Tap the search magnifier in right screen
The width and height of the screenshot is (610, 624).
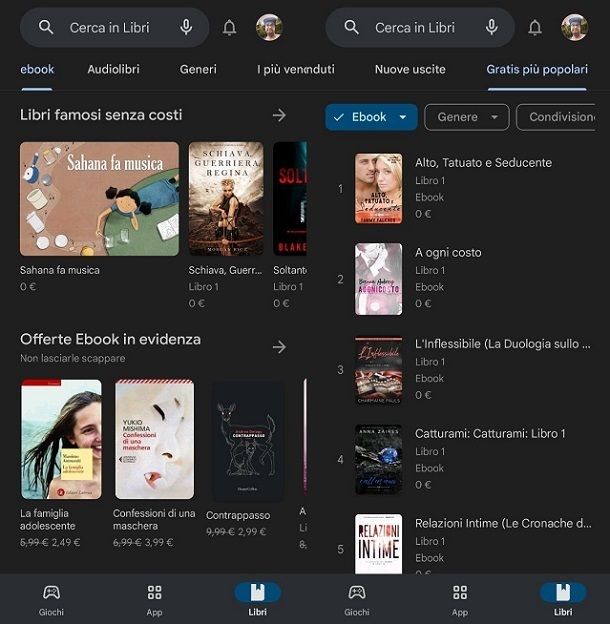351,27
